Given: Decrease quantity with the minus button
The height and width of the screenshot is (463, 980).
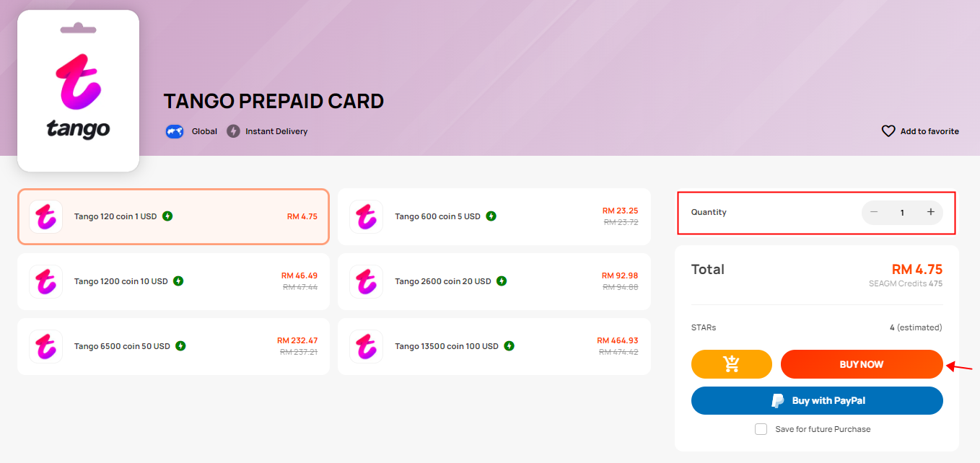Looking at the screenshot, I should 874,212.
